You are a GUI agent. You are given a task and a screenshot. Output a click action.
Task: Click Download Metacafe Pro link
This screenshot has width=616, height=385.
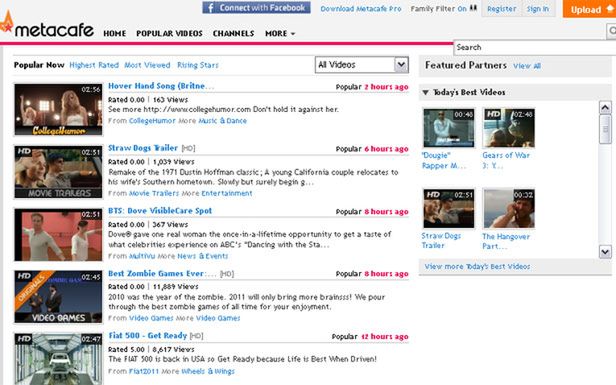point(361,9)
